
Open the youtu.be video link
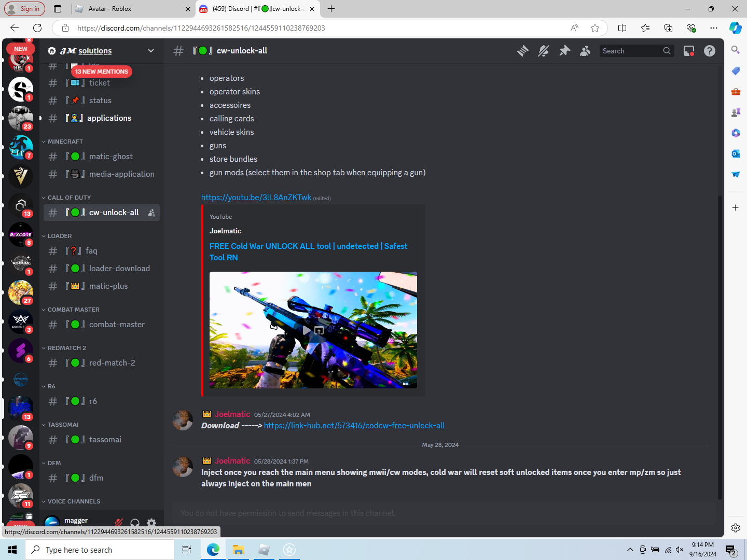256,198
